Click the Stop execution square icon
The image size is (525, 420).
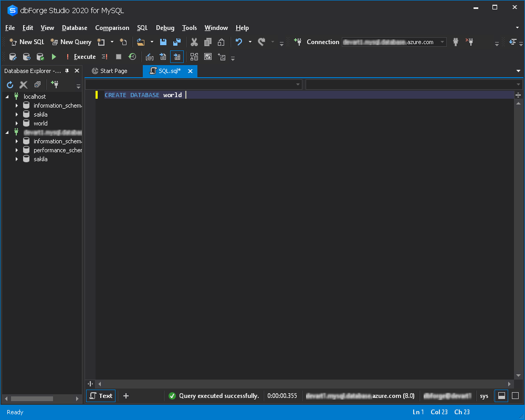pyautogui.click(x=119, y=57)
